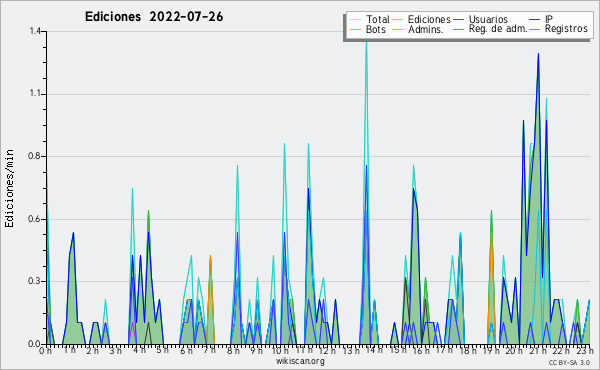Screen dimensions: 600x370
Task: Click the "18 h" hour label
Action: (x=468, y=351)
